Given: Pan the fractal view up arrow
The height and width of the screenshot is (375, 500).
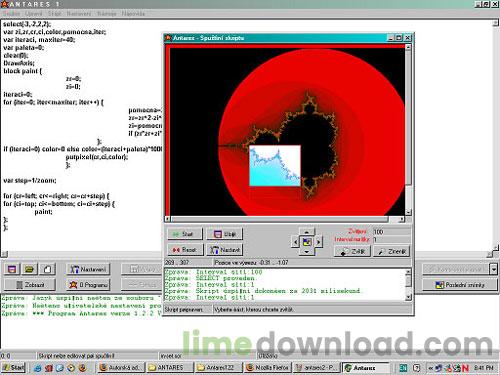Looking at the screenshot, I should (x=307, y=232).
